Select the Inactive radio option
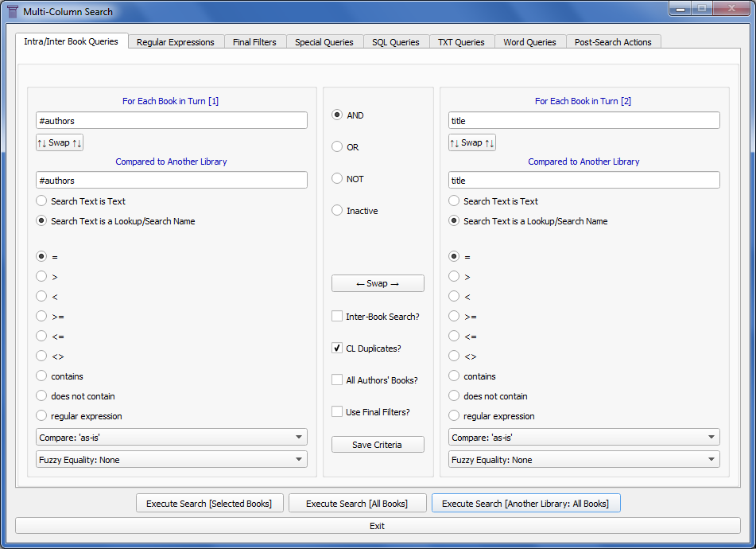Image resolution: width=756 pixels, height=549 pixels. click(x=337, y=210)
